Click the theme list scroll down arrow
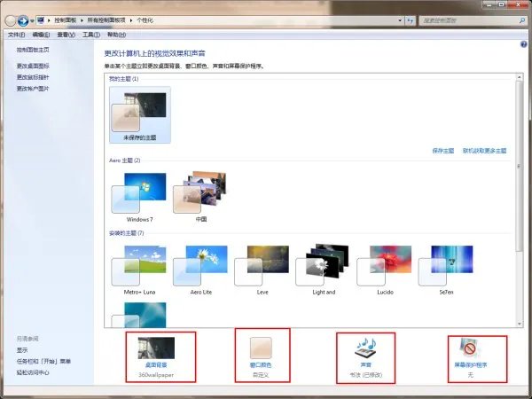Image resolution: width=532 pixels, height=399 pixels. (519, 324)
